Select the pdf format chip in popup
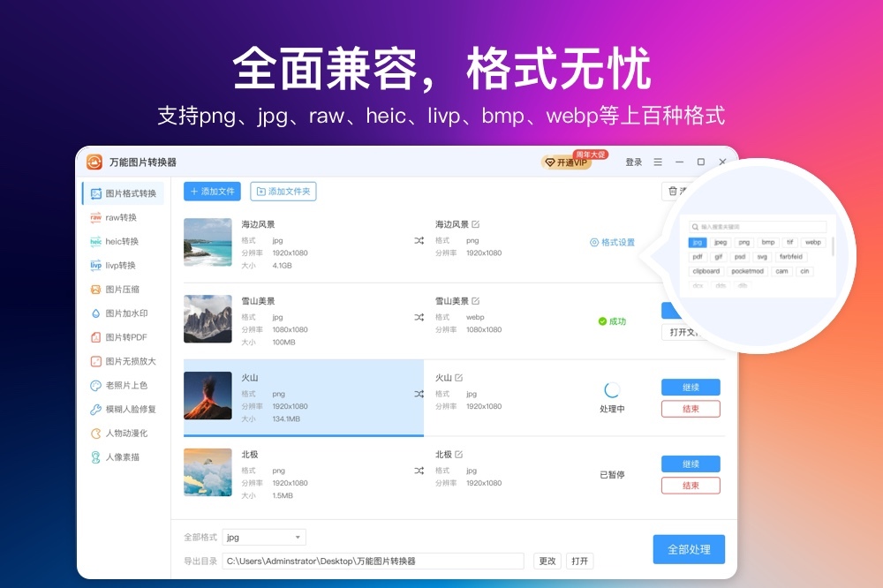This screenshot has height=588, width=883. pyautogui.click(x=698, y=257)
